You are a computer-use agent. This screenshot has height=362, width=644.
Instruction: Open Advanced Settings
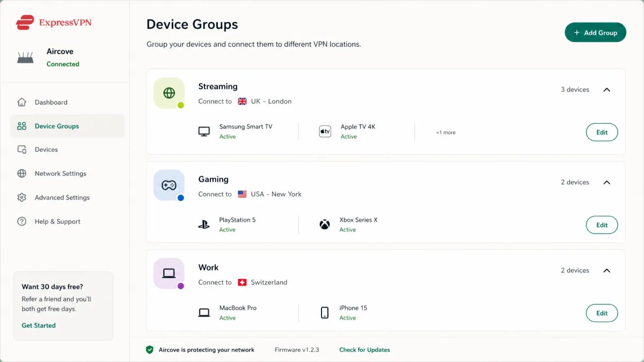point(67,197)
